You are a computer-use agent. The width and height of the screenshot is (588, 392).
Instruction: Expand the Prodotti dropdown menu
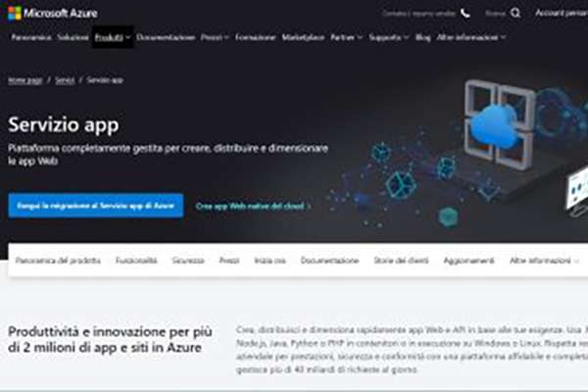pyautogui.click(x=113, y=37)
